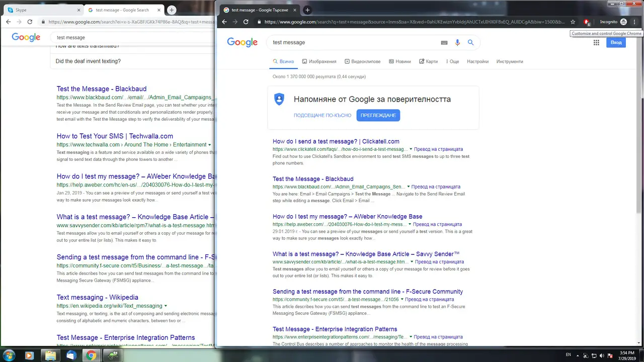Expand the AWeber result options arrow in the front window
The width and height of the screenshot is (644, 362).
click(410, 224)
